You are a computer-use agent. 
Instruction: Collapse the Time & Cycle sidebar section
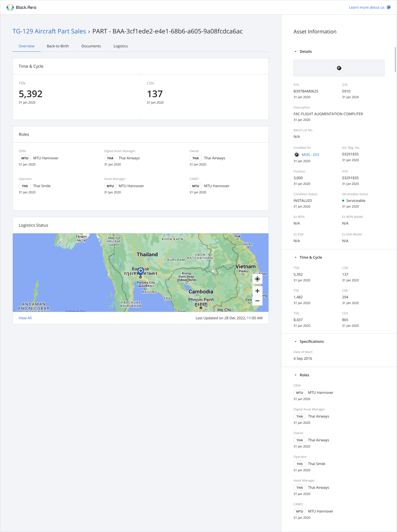coord(296,257)
